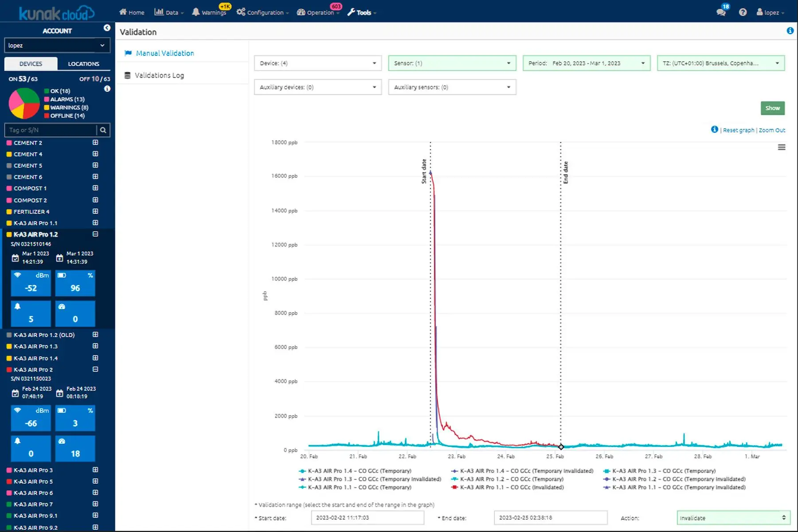
Task: Open the Data menu
Action: click(x=169, y=12)
